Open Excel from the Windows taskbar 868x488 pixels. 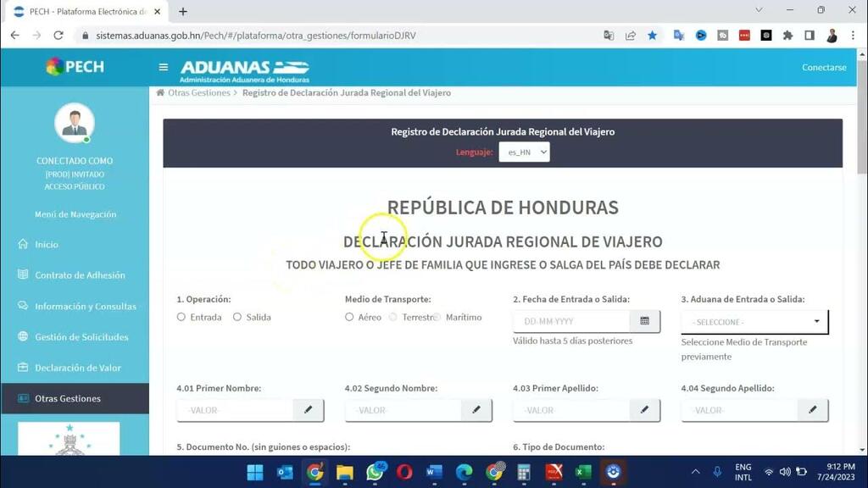(x=583, y=472)
